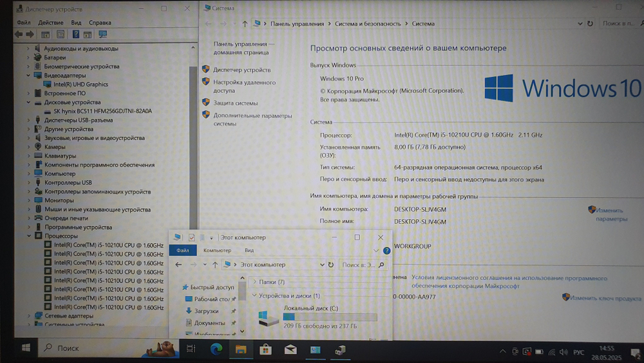Image resolution: width=644 pixels, height=363 pixels.
Task: Click the Контроллеры USB category icon
Action: [x=38, y=182]
